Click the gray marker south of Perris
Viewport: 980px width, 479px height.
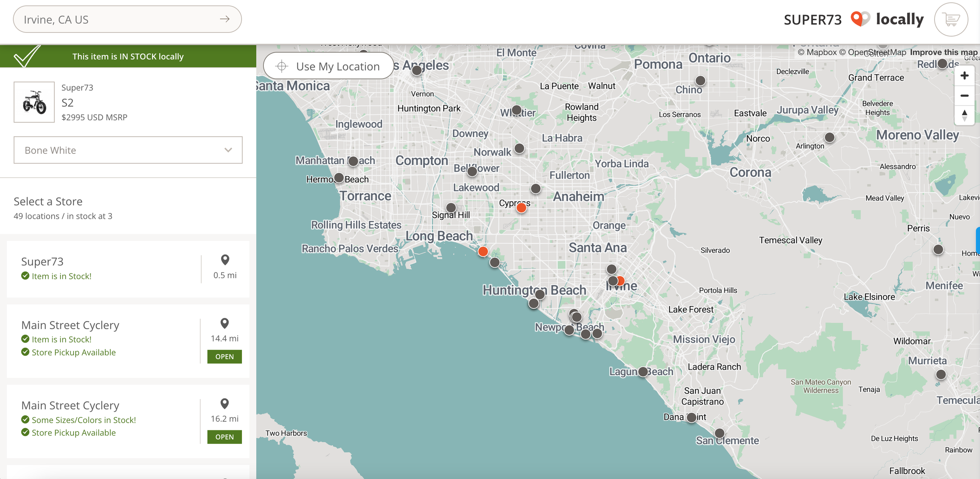pos(938,249)
